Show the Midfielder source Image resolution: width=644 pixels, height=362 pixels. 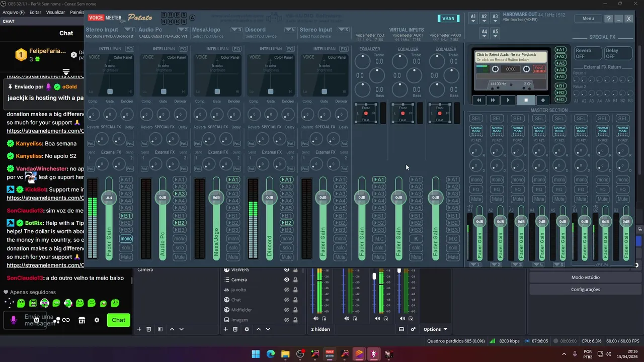pos(287,310)
